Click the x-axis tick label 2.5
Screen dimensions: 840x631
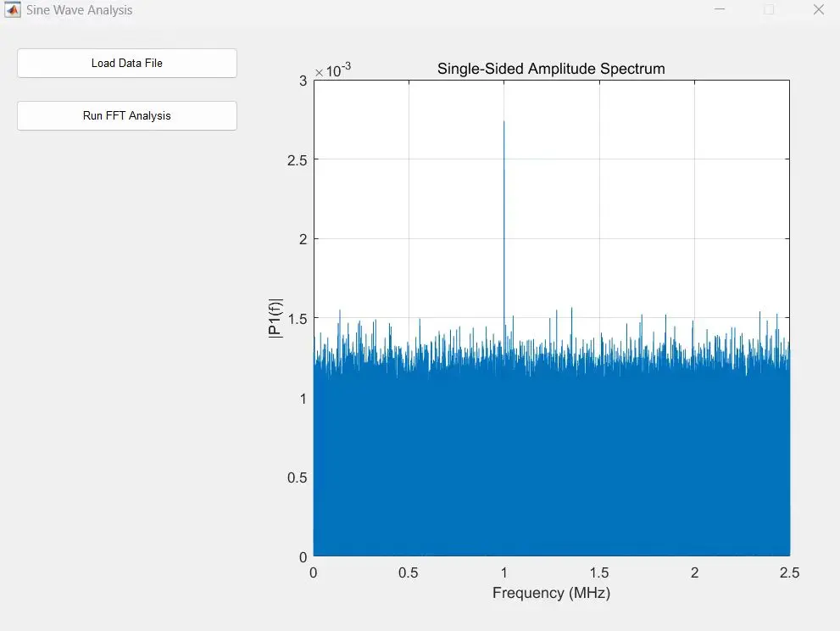pos(790,572)
